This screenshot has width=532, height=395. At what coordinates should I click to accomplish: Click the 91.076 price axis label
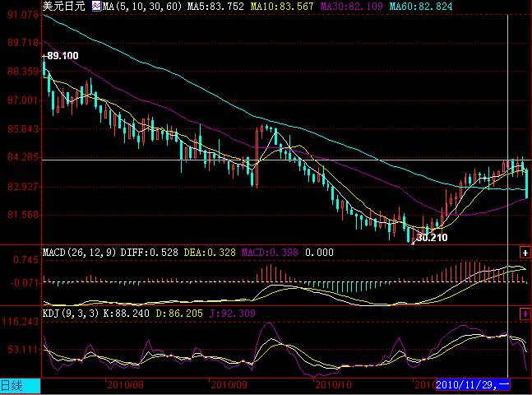pyautogui.click(x=23, y=15)
